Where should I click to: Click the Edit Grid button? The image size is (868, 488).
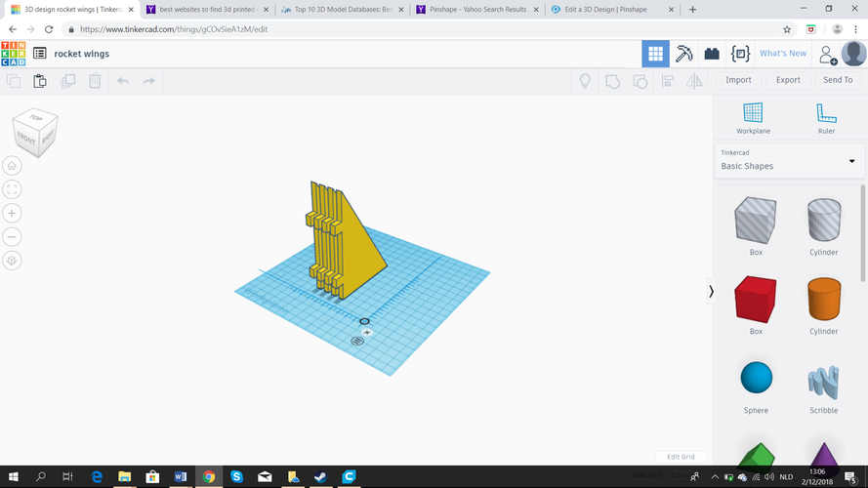pyautogui.click(x=681, y=457)
